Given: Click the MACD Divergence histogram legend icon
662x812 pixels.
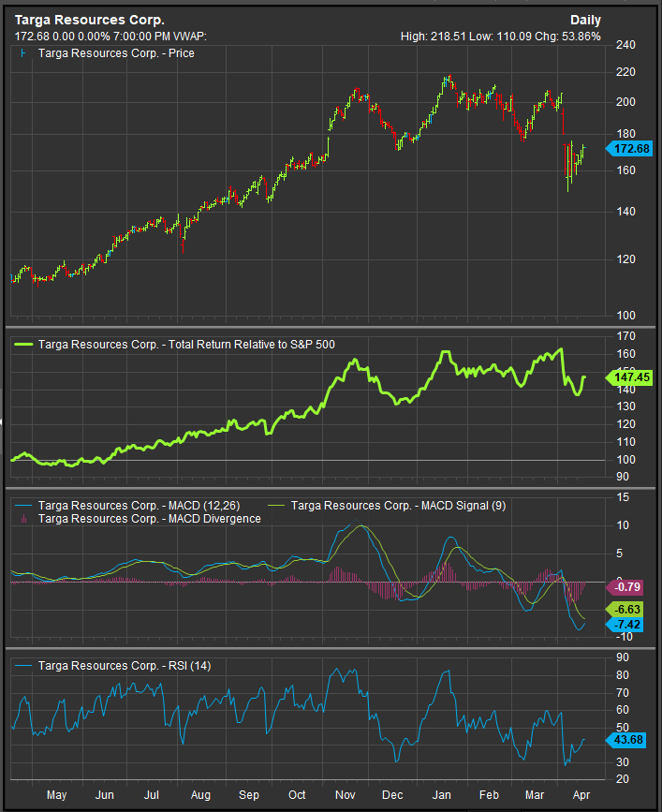Looking at the screenshot, I should (23, 519).
